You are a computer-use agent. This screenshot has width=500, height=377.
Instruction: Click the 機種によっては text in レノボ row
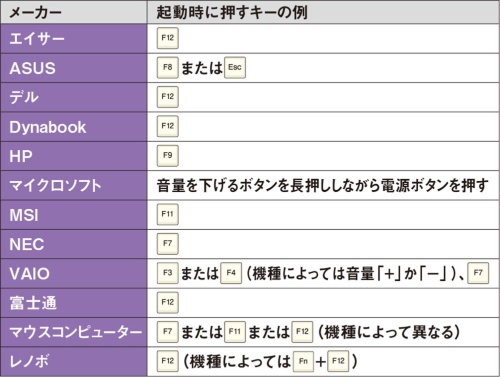(x=236, y=361)
